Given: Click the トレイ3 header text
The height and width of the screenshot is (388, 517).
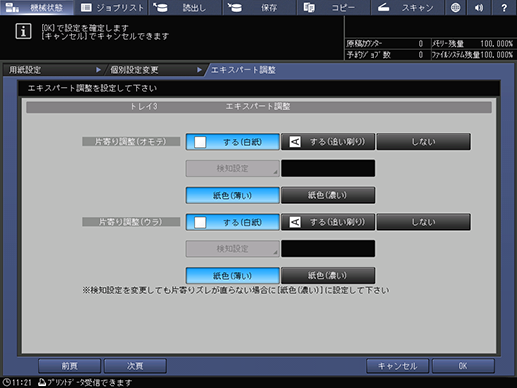Looking at the screenshot, I should 143,107.
